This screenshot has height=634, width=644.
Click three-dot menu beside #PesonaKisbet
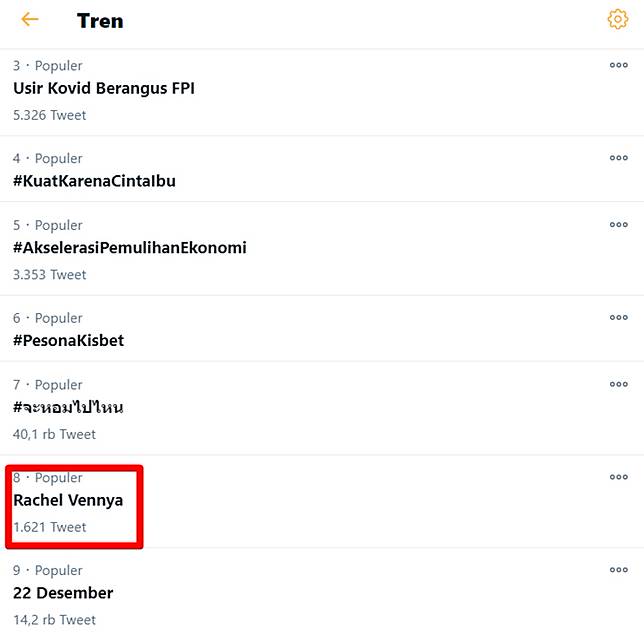point(618,318)
